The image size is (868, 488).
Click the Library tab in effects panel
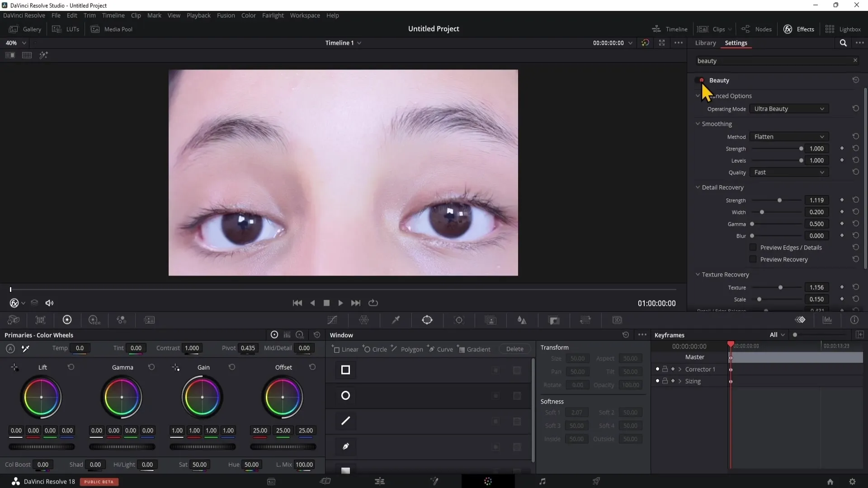(x=705, y=42)
